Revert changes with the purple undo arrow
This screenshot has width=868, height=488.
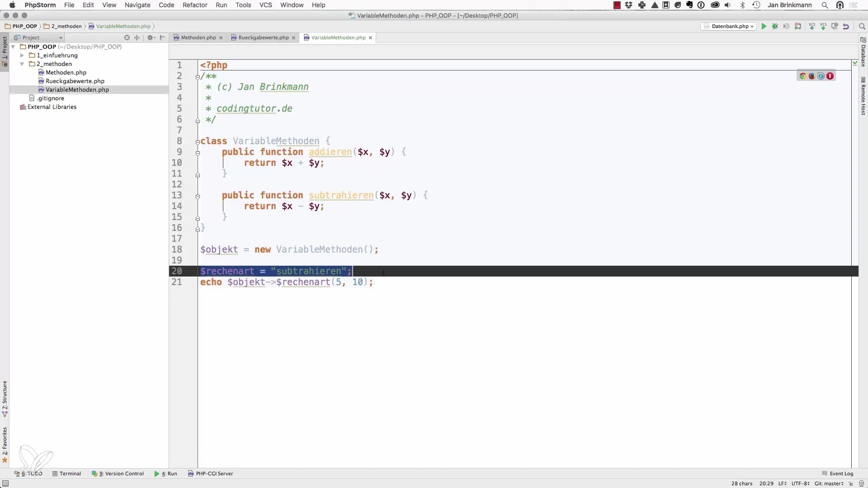pos(846,26)
